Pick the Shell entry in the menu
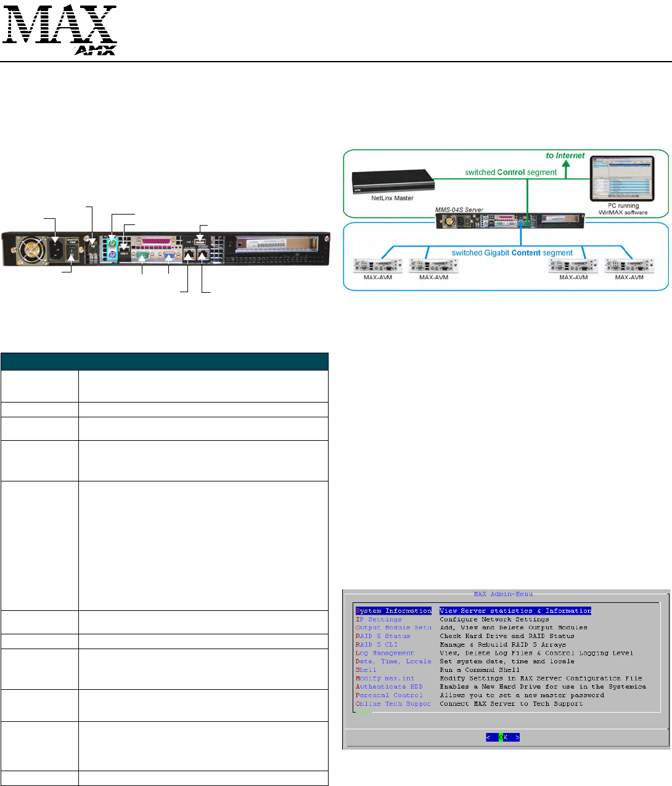 pos(366,670)
